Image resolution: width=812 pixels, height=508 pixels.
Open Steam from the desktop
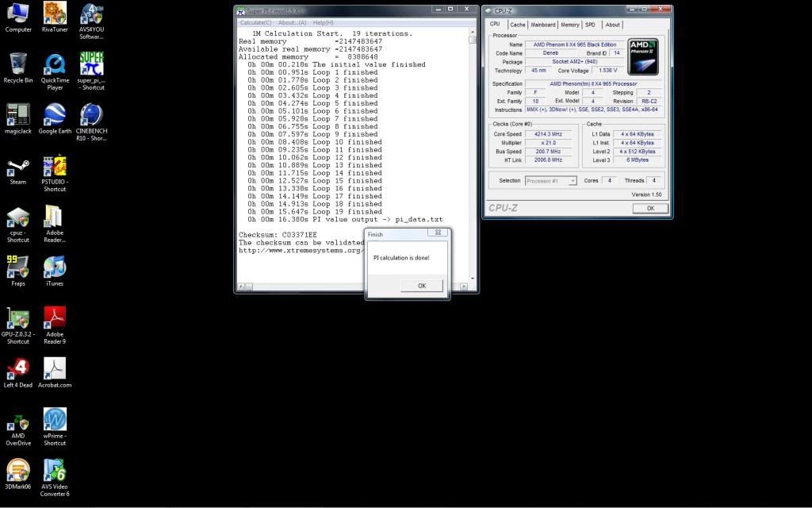(18, 171)
